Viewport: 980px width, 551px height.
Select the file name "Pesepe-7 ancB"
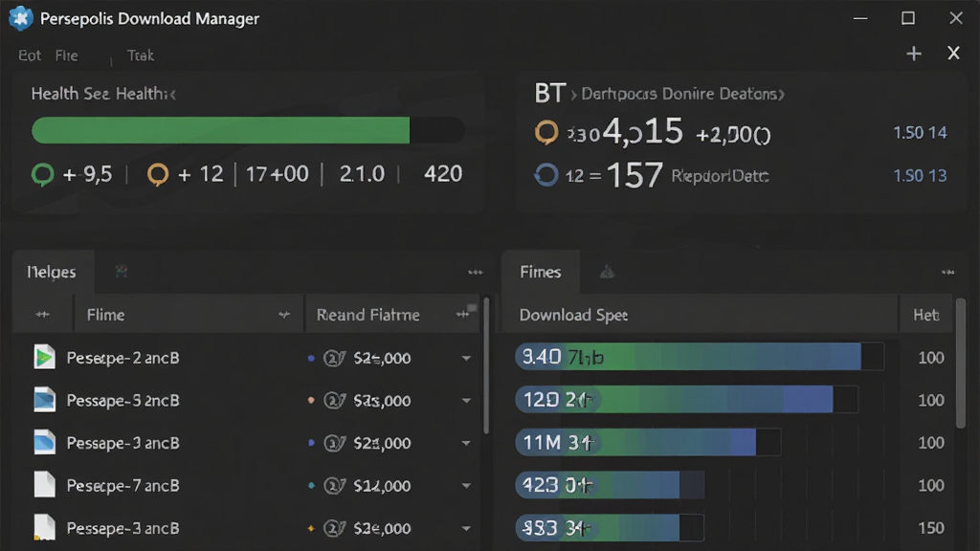tap(123, 485)
